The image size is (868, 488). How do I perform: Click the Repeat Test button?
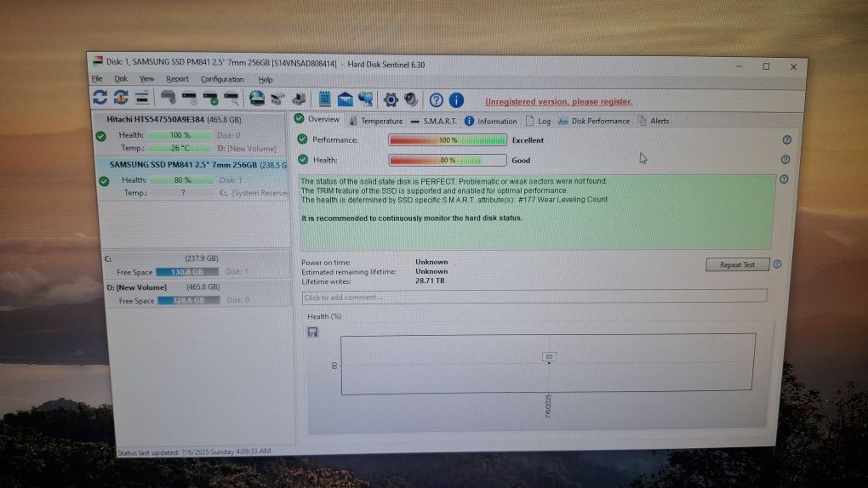click(737, 264)
